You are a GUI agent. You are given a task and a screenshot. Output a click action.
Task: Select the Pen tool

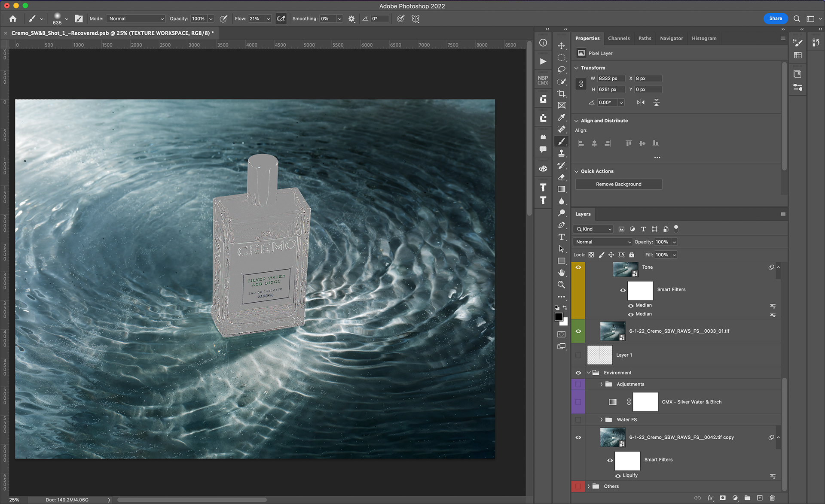561,225
